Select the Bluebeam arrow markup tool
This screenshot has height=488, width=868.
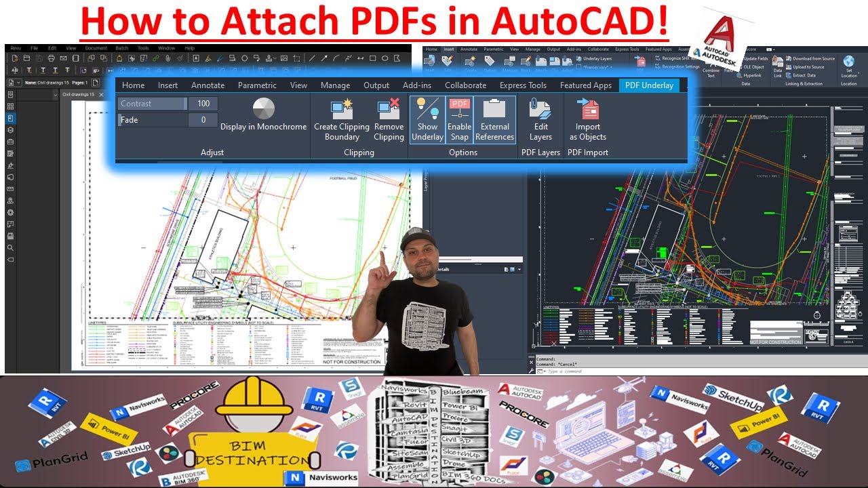(324, 58)
